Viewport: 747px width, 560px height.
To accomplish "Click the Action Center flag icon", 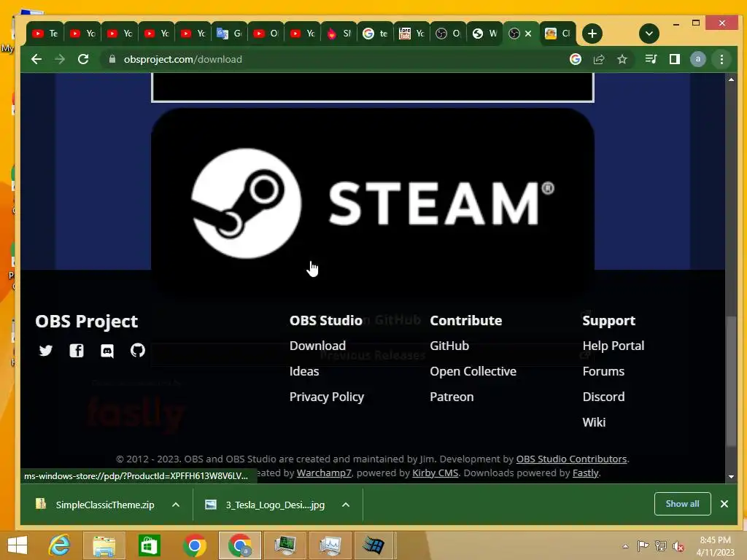I will click(643, 546).
